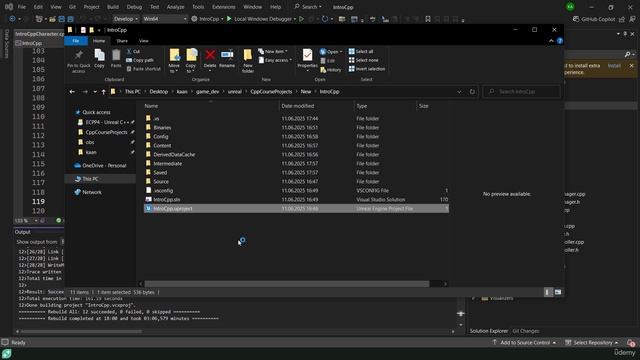Click the unreal breadcrumb in address bar
The image size is (640, 360).
coord(235,92)
